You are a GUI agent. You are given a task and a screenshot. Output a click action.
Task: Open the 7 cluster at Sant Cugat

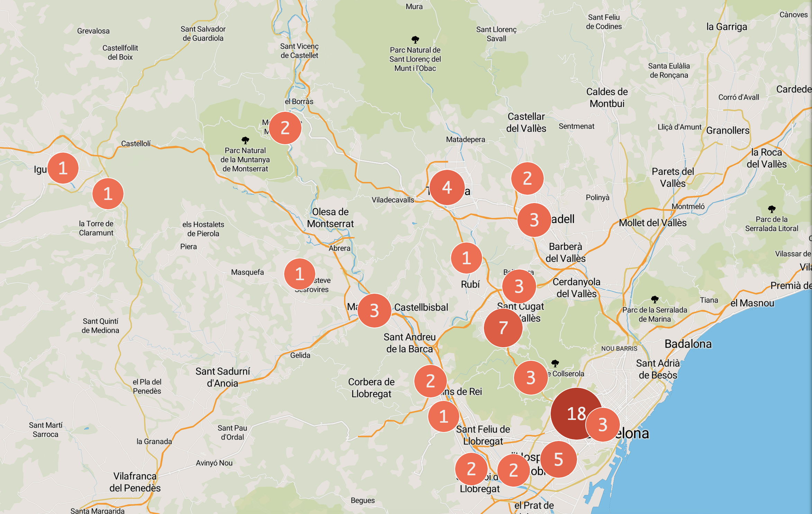click(x=503, y=328)
